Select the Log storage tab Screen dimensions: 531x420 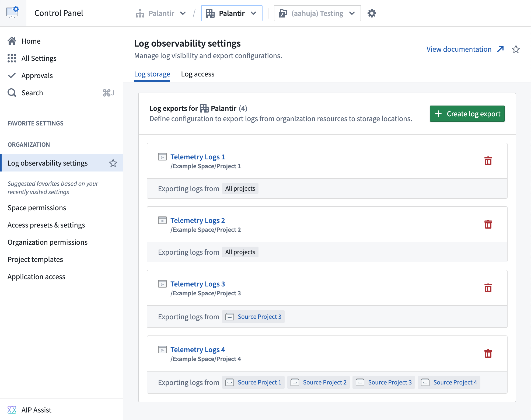pos(152,74)
